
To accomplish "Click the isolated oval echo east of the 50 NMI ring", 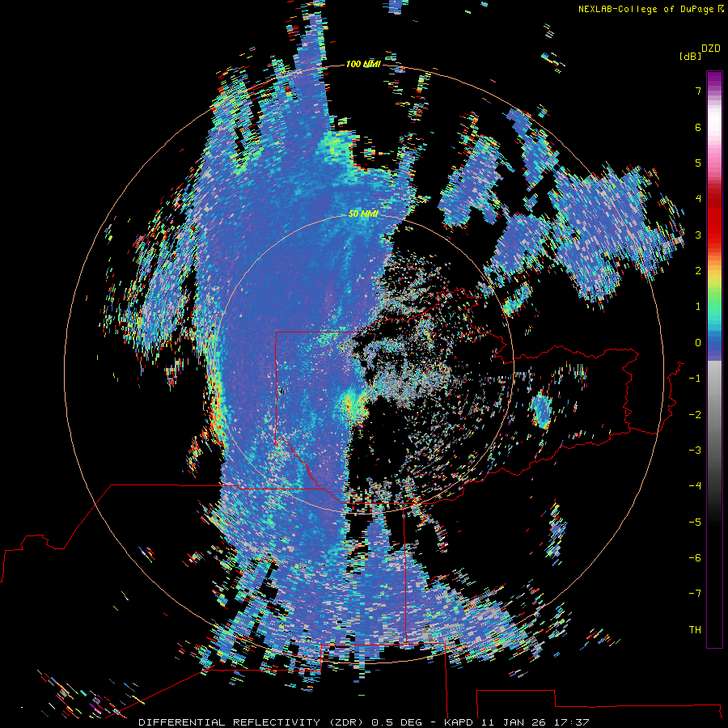I will click(x=541, y=409).
